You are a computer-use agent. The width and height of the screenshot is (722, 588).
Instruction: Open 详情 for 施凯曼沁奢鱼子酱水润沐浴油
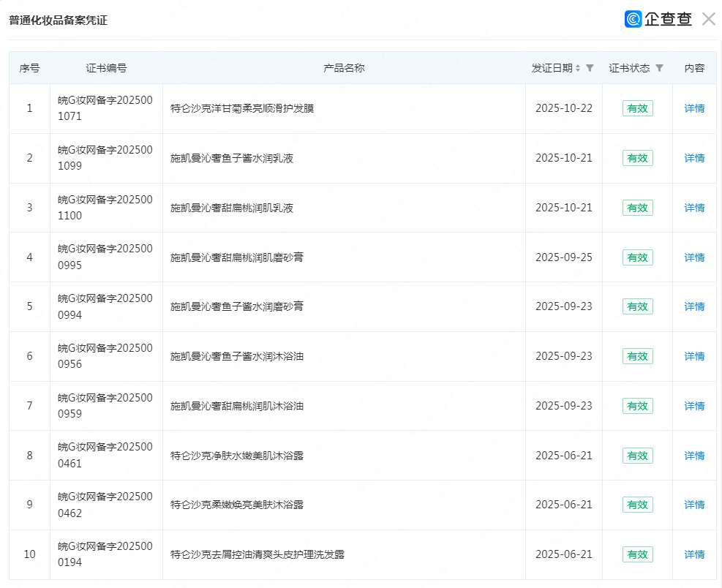tap(694, 356)
